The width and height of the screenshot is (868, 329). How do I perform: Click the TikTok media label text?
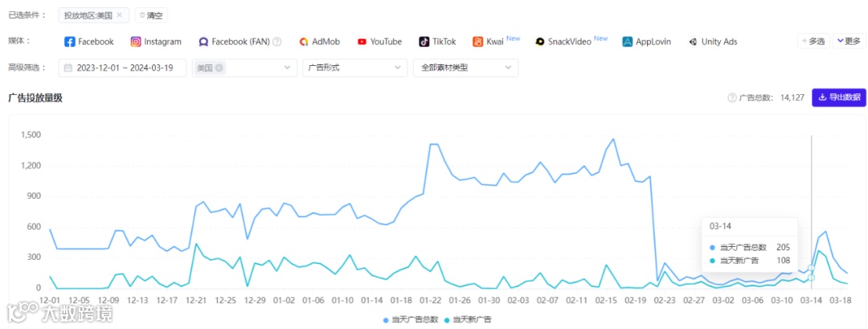tap(444, 42)
